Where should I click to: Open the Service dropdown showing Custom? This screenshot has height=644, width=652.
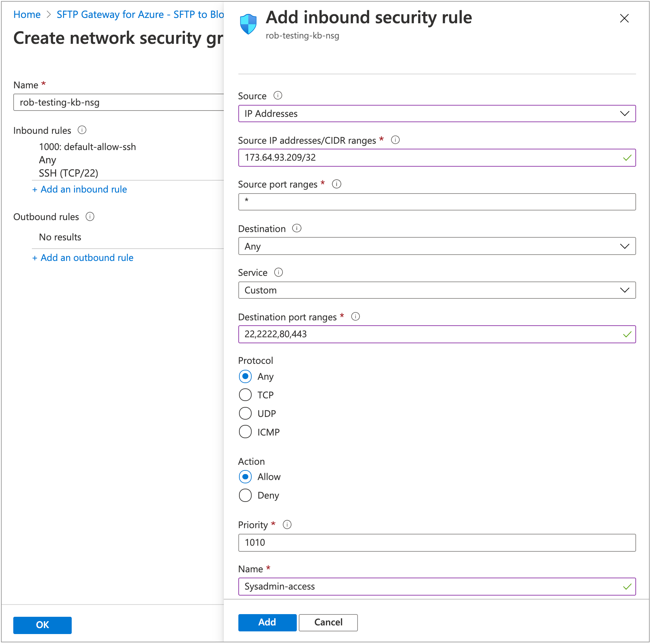(437, 290)
